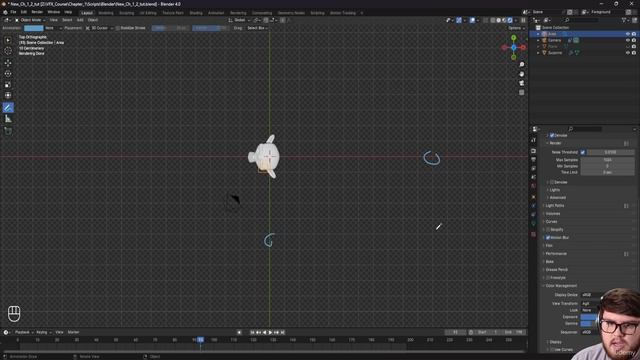The image size is (640, 360).
Task: Select the Transform tool
Action: pos(8,96)
